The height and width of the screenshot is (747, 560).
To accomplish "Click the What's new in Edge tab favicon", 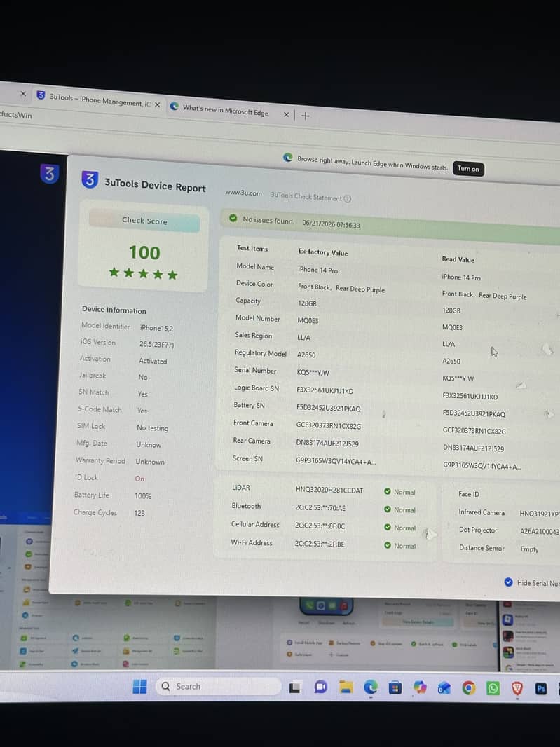I will [x=175, y=107].
